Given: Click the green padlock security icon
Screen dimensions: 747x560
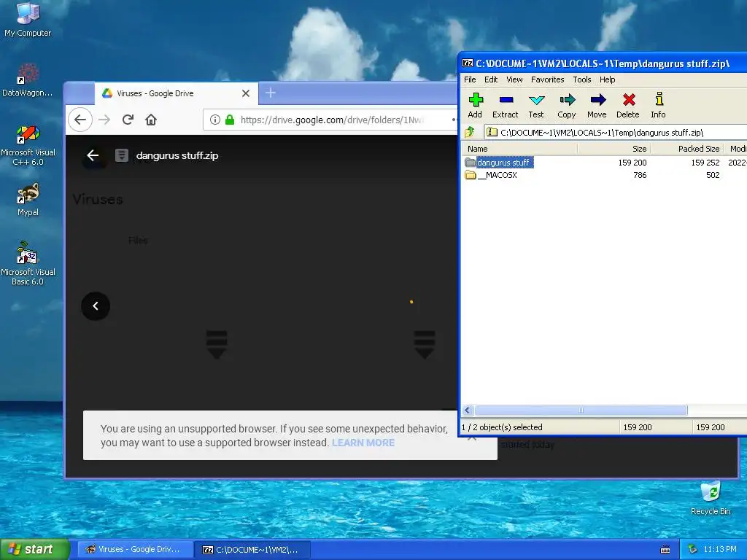Looking at the screenshot, I should tap(230, 120).
